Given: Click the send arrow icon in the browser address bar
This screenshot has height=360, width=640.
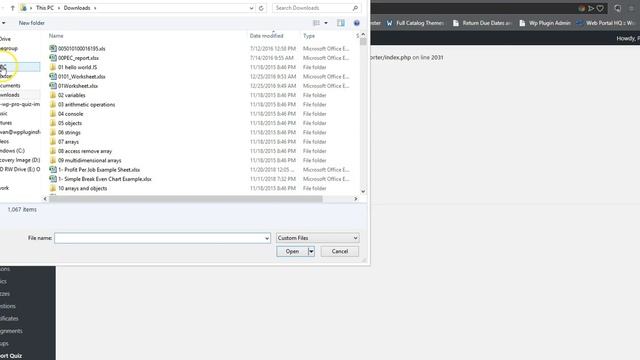Looking at the screenshot, I should tap(591, 8).
